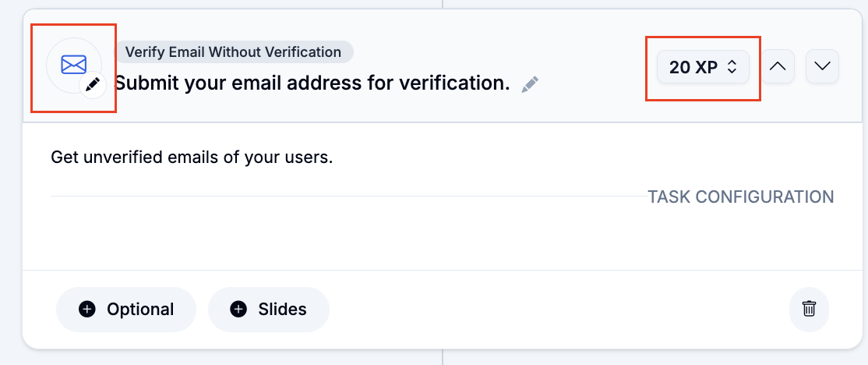Move the task down with the down chevron
The width and height of the screenshot is (868, 365).
click(822, 66)
